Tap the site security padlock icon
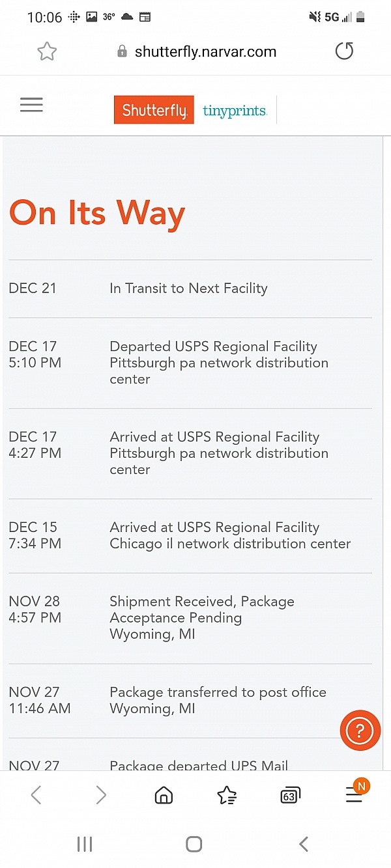The height and width of the screenshot is (868, 391). (x=122, y=52)
